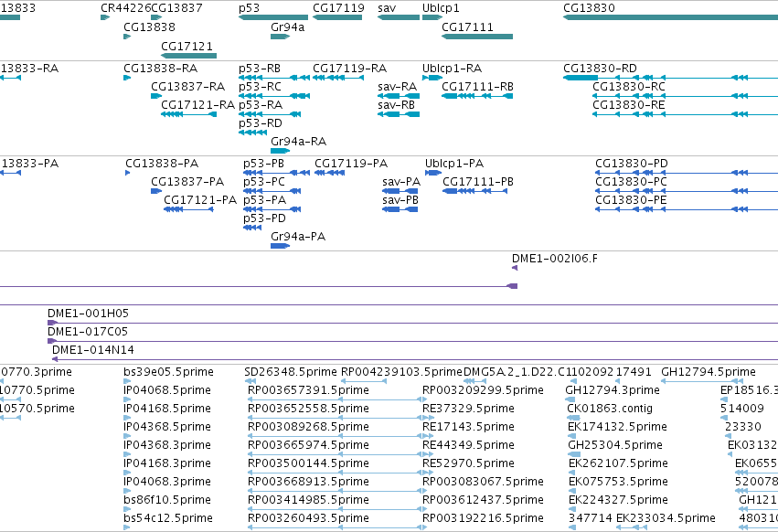Viewport: 778px width, 532px height.
Task: Select the RP003209299.5prime EST
Action: click(x=426, y=399)
